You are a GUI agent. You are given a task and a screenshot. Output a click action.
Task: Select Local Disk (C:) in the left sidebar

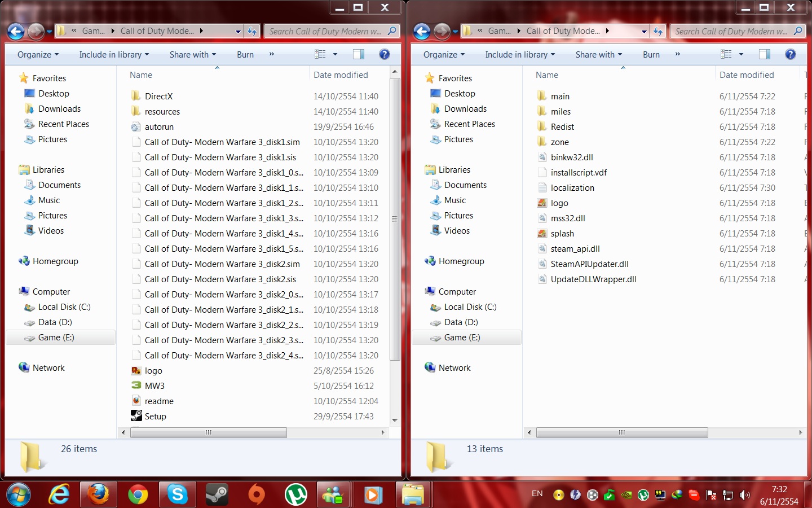click(64, 307)
